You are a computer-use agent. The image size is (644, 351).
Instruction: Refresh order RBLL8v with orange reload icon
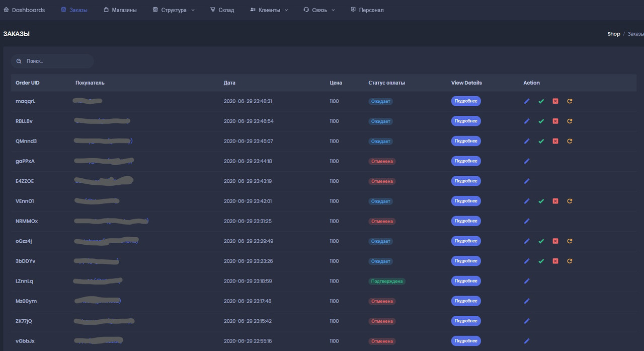click(570, 121)
